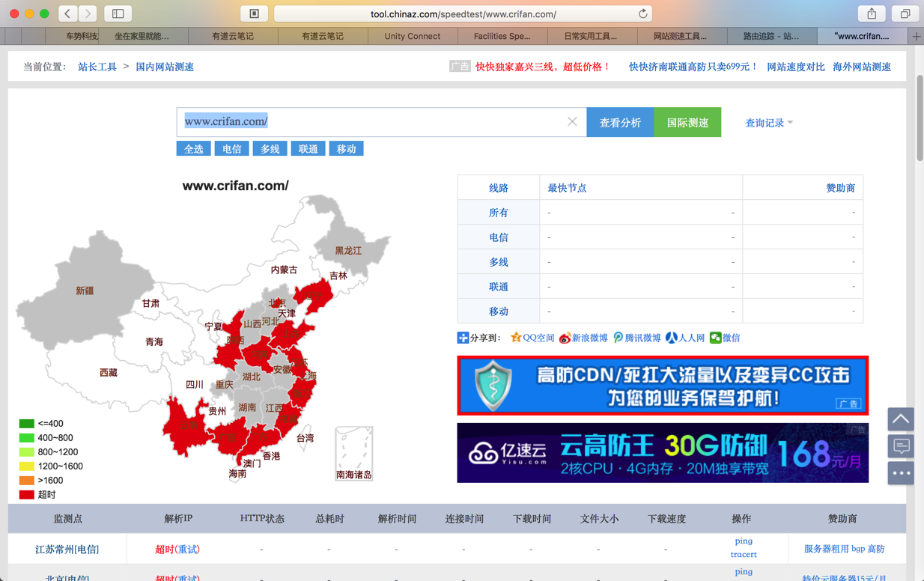The image size is (924, 581).
Task: Click the 亿速云 云高防王 banner
Action: pyautogui.click(x=663, y=453)
